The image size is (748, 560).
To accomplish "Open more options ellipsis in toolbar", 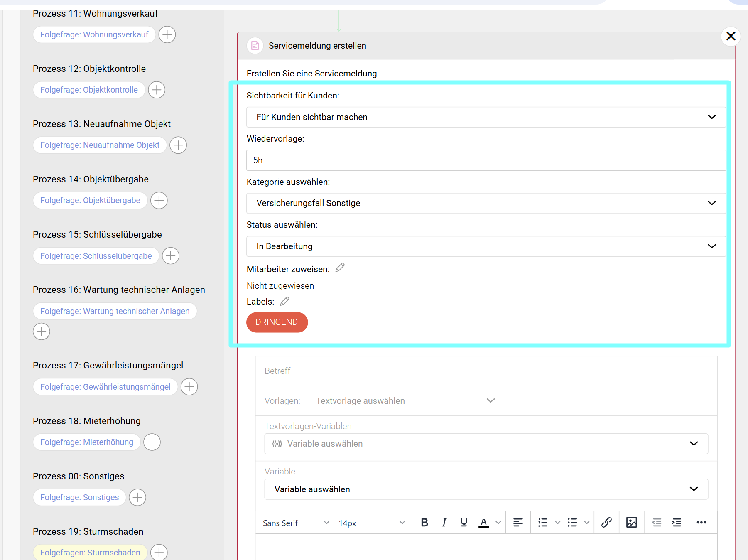I will (701, 523).
